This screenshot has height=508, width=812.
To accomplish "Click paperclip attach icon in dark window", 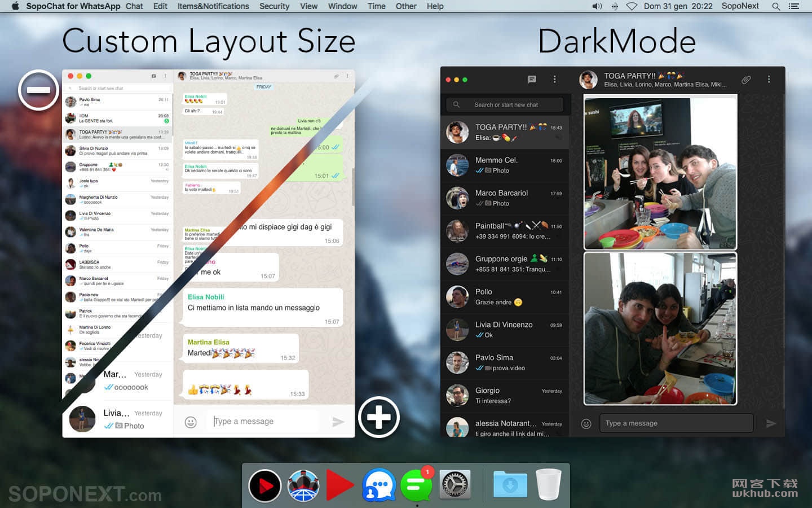I will click(746, 80).
